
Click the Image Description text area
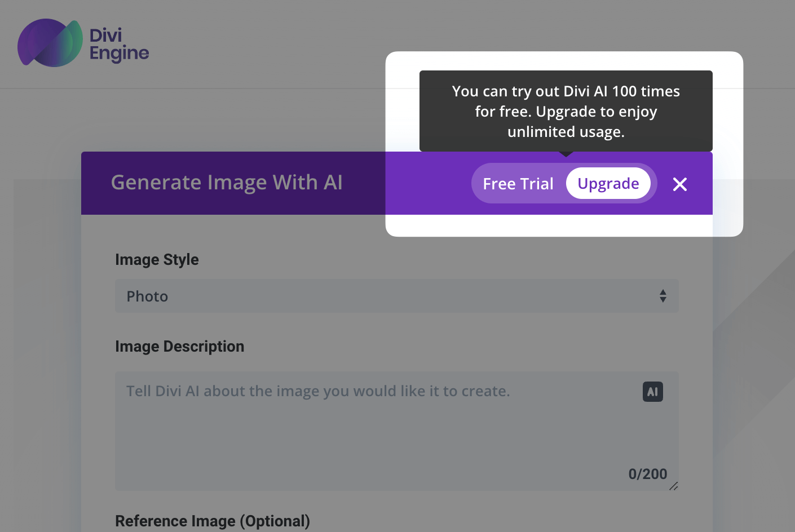[x=397, y=431]
